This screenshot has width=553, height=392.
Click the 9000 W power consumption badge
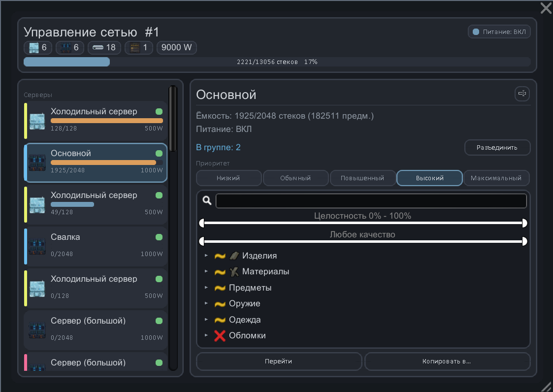pos(176,48)
